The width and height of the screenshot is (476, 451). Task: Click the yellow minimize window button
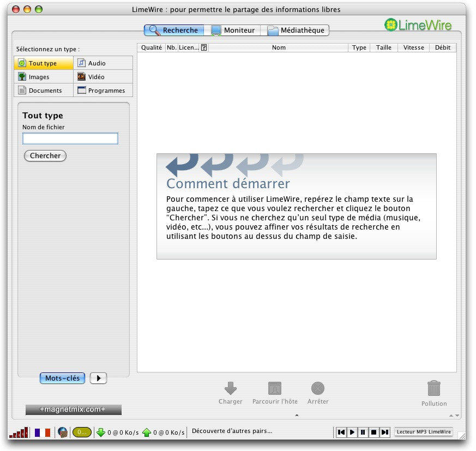27,9
